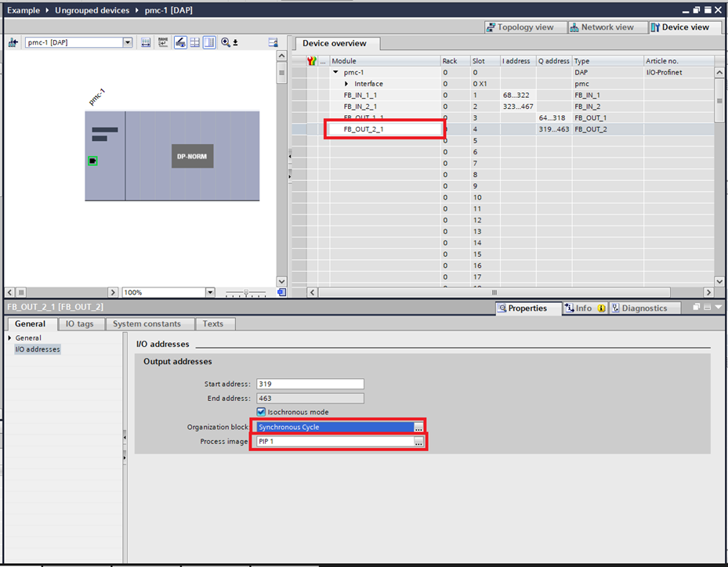Select the zoom magnifier icon on device toolbar
The width and height of the screenshot is (728, 567).
pyautogui.click(x=226, y=42)
